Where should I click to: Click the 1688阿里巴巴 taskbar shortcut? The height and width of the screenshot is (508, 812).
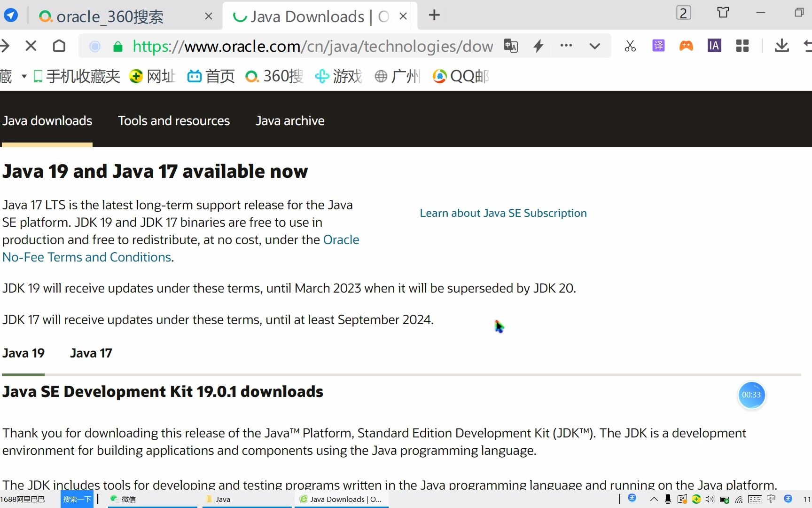tap(23, 499)
